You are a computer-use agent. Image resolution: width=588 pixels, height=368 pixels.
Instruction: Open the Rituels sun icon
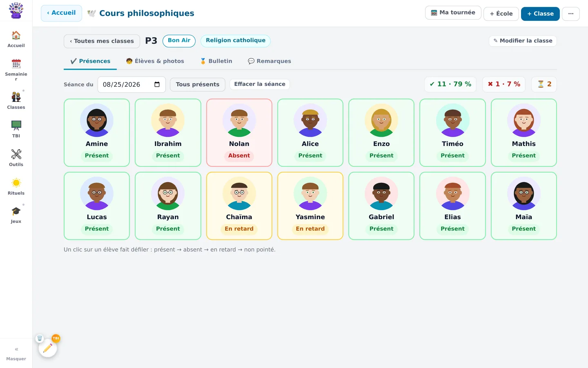[x=16, y=183]
